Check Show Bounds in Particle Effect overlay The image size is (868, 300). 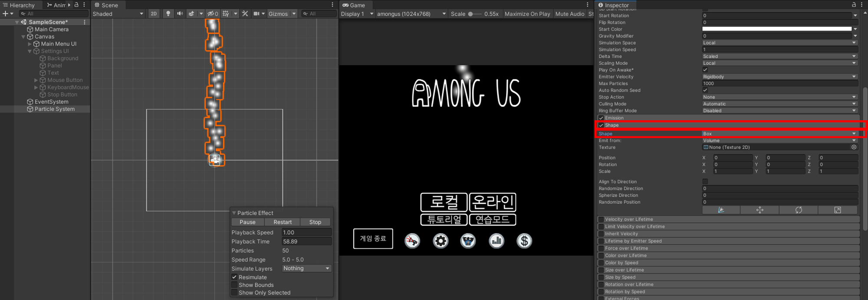(234, 285)
